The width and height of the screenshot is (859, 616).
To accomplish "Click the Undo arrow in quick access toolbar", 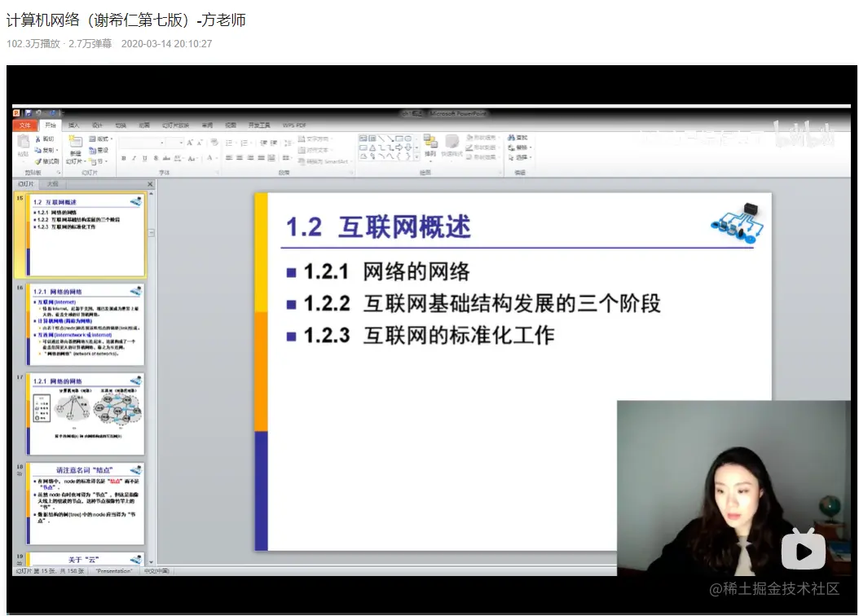I will click(x=38, y=113).
